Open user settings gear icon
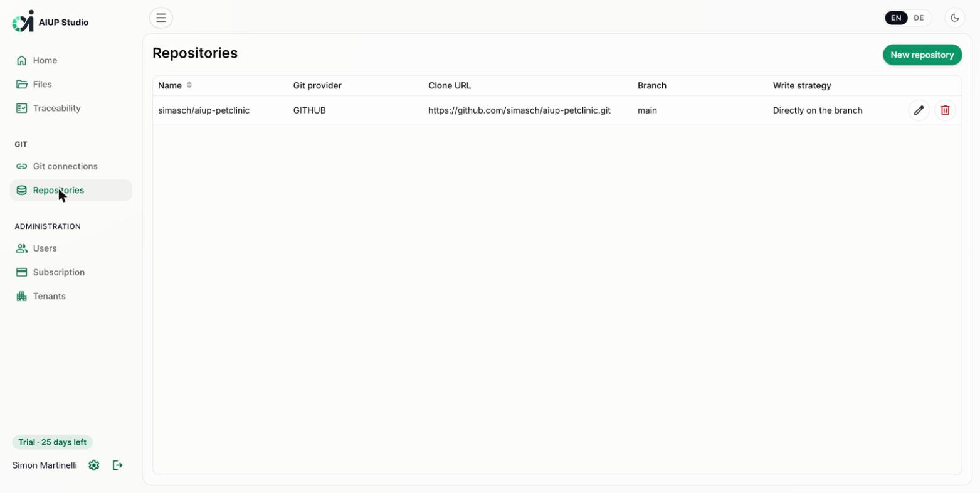This screenshot has width=980, height=493. pos(94,465)
